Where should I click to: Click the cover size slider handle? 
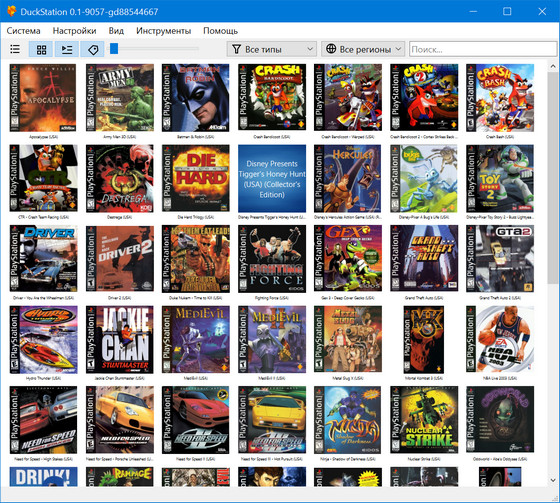(114, 49)
